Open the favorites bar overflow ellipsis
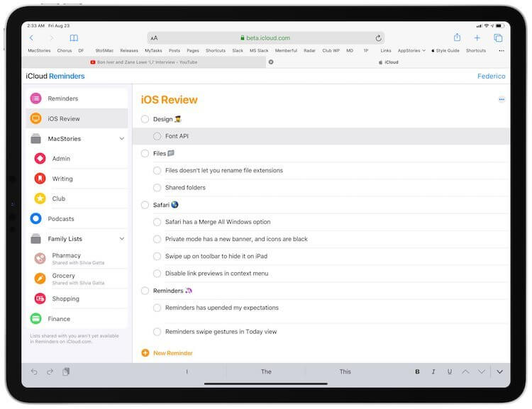The image size is (532, 409). (x=501, y=50)
